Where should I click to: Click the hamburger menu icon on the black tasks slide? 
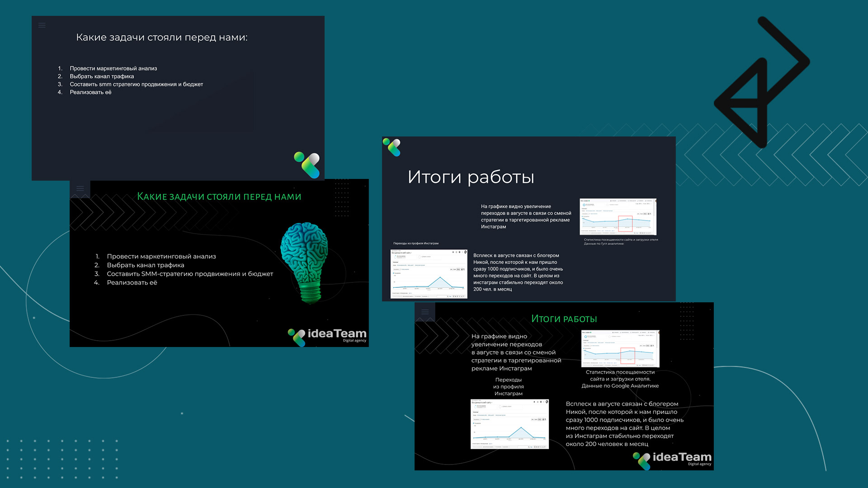80,188
